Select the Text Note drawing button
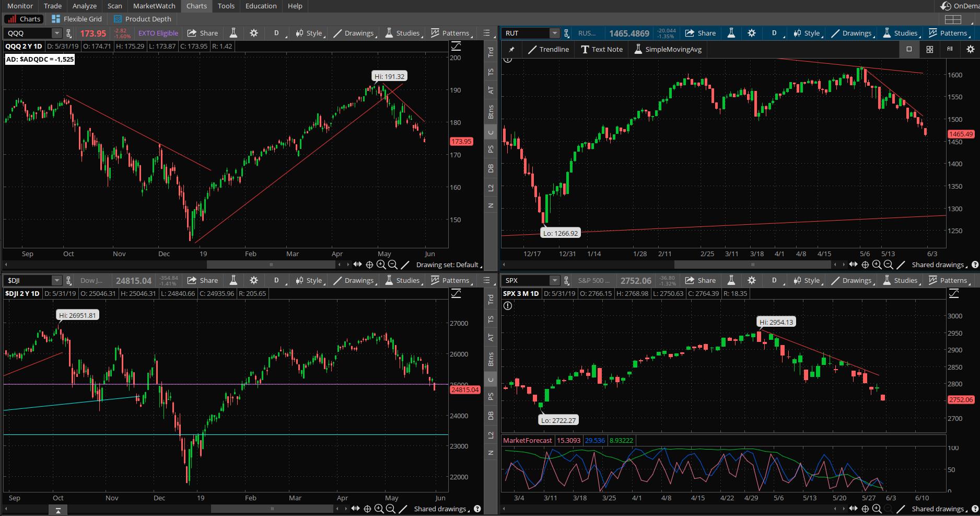980x516 pixels. coord(602,49)
